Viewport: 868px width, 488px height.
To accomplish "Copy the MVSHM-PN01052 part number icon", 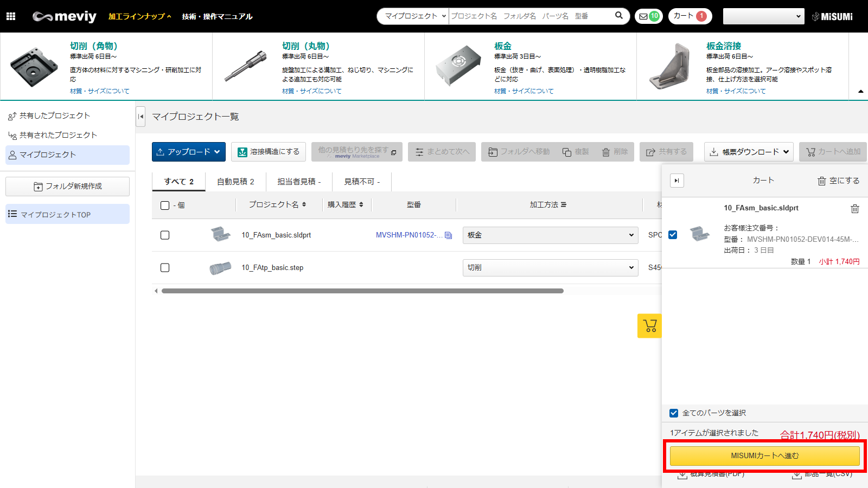I will click(x=448, y=235).
